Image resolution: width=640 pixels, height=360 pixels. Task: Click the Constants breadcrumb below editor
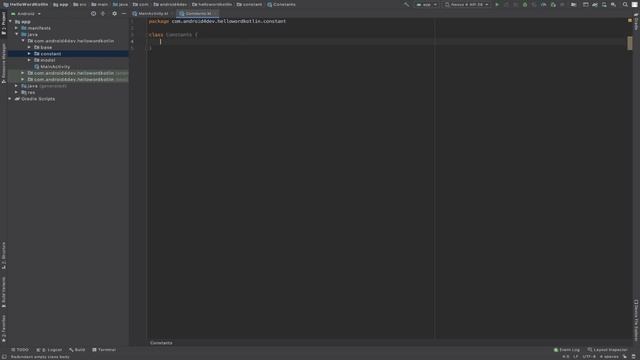click(161, 343)
